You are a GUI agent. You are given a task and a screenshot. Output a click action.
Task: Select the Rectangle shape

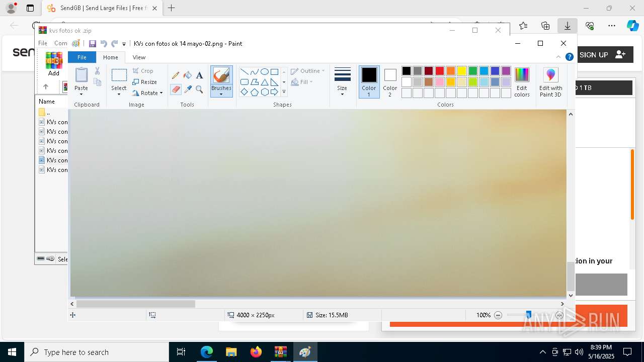(x=274, y=72)
